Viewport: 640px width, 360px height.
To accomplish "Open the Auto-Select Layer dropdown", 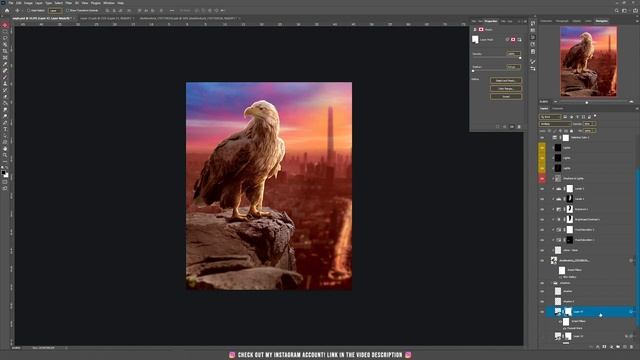I will pyautogui.click(x=55, y=11).
